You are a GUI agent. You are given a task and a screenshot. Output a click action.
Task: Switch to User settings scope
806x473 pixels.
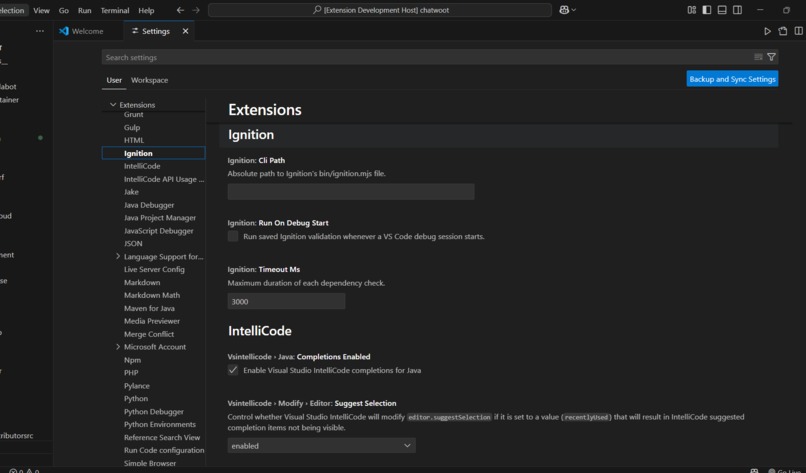tap(114, 80)
